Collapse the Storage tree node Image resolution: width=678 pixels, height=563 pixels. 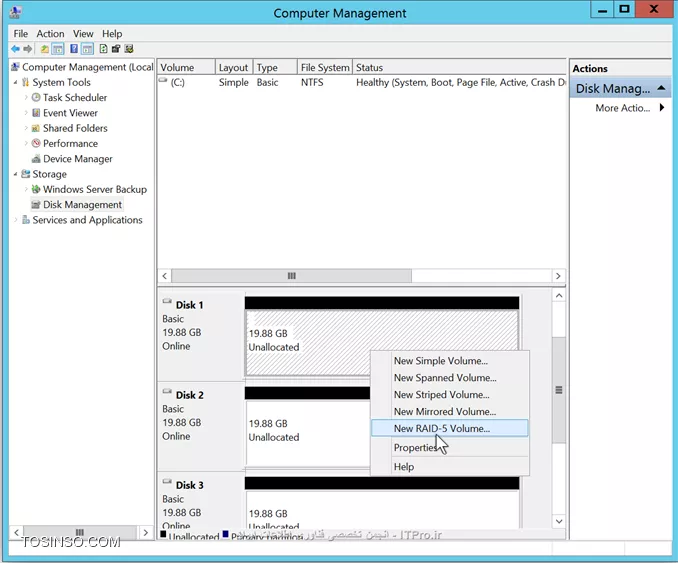[x=16, y=174]
